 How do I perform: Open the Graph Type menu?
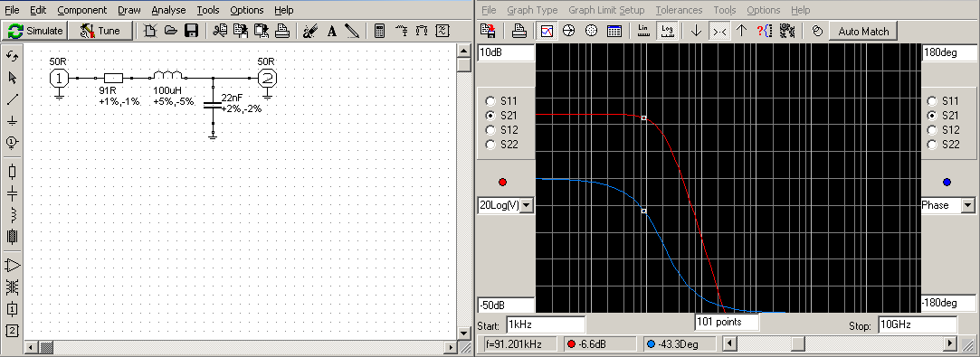[532, 10]
